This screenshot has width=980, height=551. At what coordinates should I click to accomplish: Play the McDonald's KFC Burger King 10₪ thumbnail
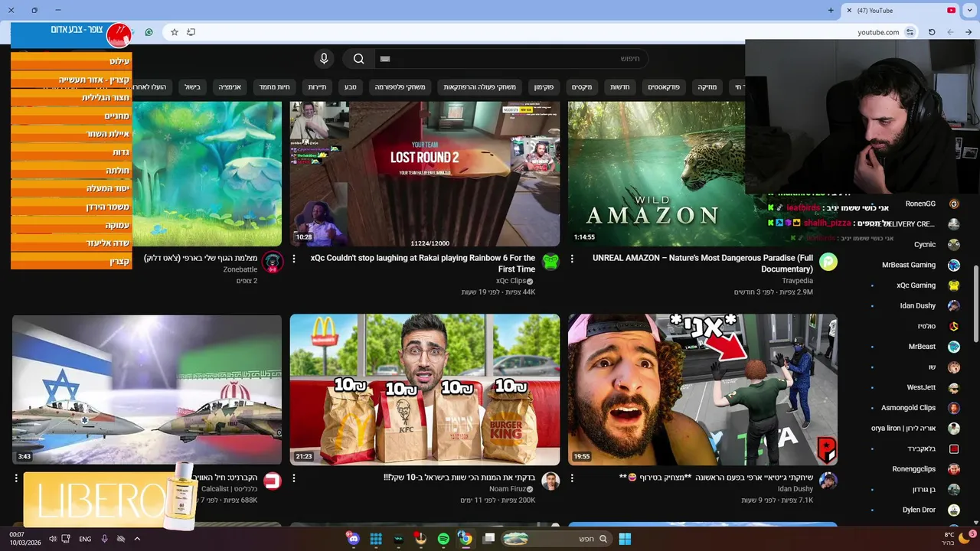pos(425,390)
